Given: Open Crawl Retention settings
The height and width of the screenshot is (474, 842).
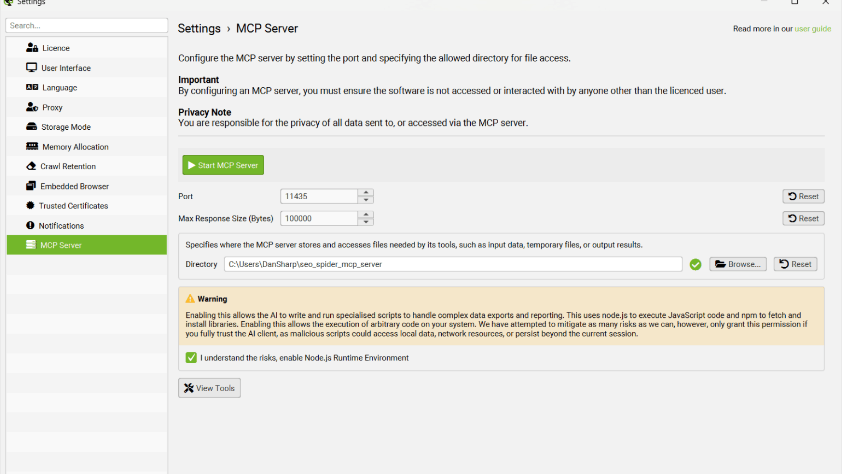Looking at the screenshot, I should (86, 166).
